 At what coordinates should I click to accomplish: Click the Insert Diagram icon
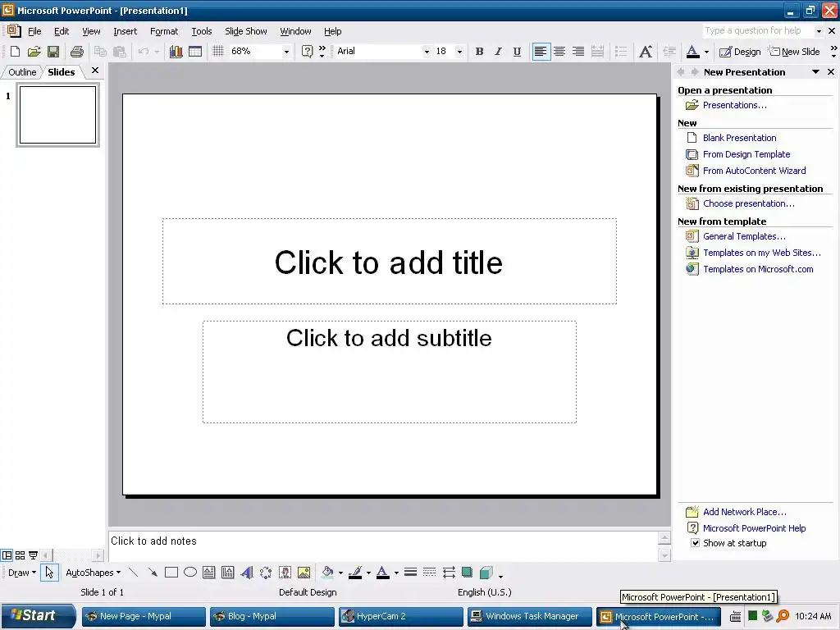pos(266,573)
